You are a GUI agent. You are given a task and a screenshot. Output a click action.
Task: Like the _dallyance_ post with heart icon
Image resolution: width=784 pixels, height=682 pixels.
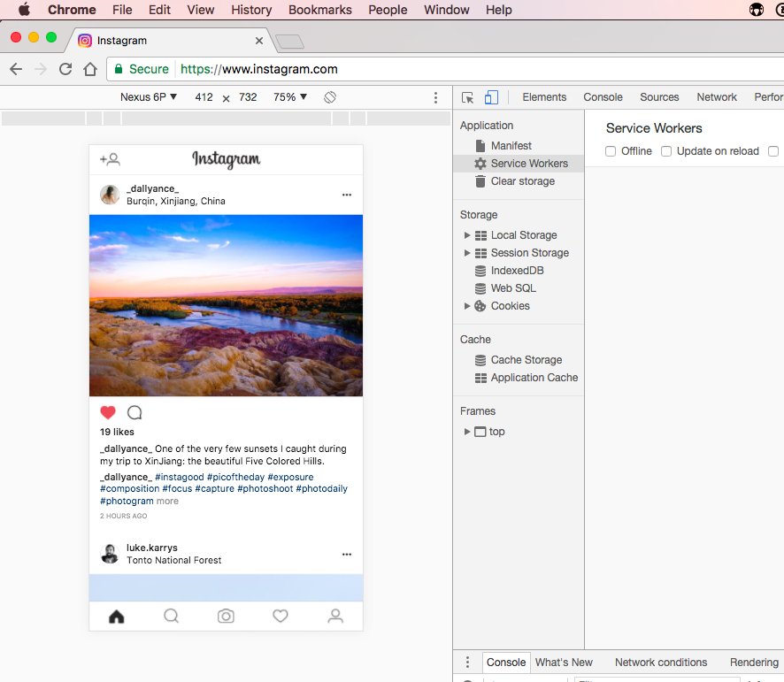pos(108,412)
